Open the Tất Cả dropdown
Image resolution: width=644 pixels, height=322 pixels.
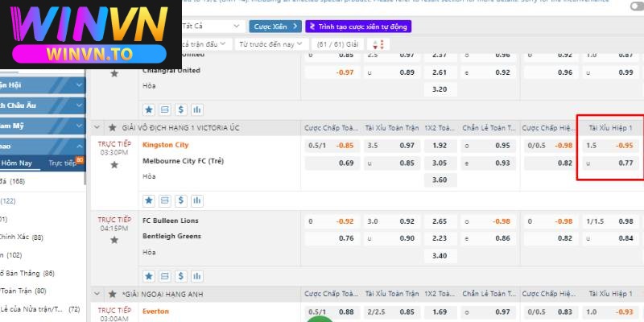point(209,27)
